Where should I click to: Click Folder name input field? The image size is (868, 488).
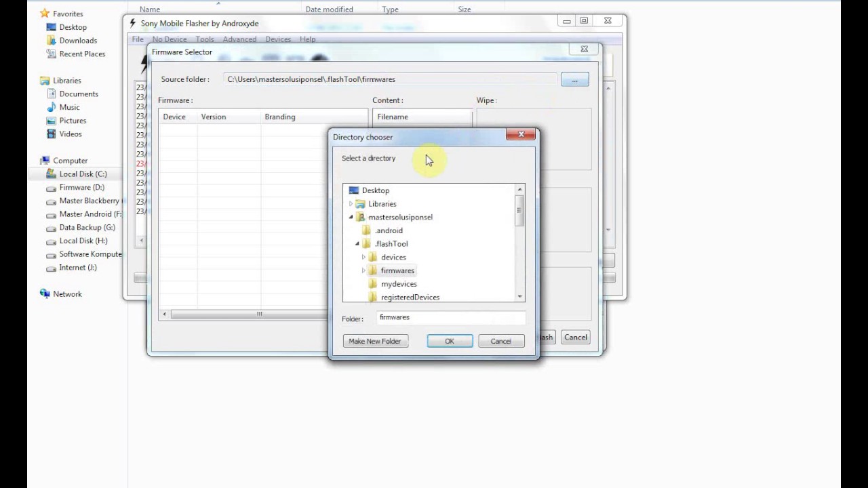[x=451, y=317]
